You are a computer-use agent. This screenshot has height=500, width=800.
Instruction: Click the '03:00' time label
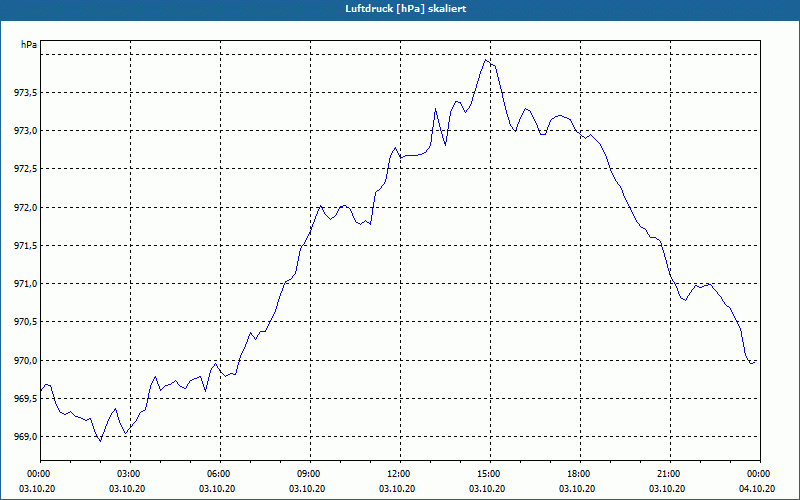point(131,474)
